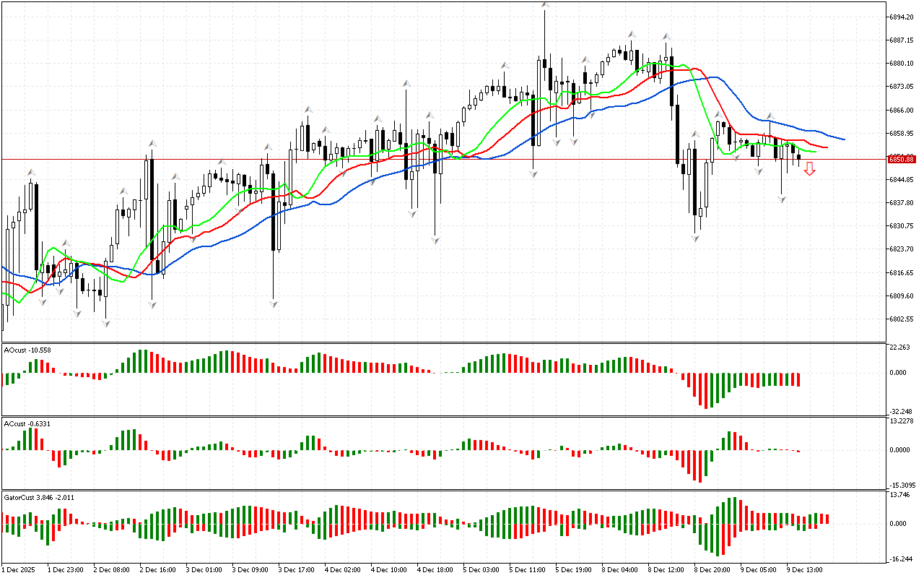Select the down fractal under the 3 Dec 17:00 long wick
Image resolution: width=924 pixels, height=578 pixels.
click(274, 304)
